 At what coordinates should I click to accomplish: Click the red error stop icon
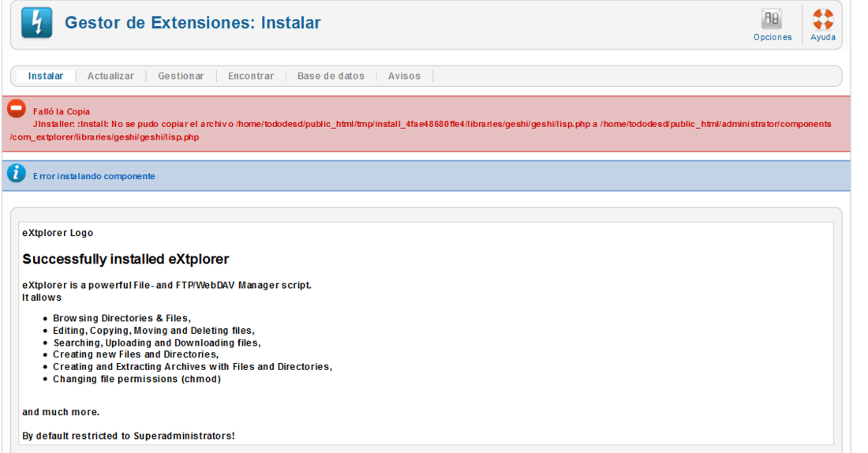(17, 109)
